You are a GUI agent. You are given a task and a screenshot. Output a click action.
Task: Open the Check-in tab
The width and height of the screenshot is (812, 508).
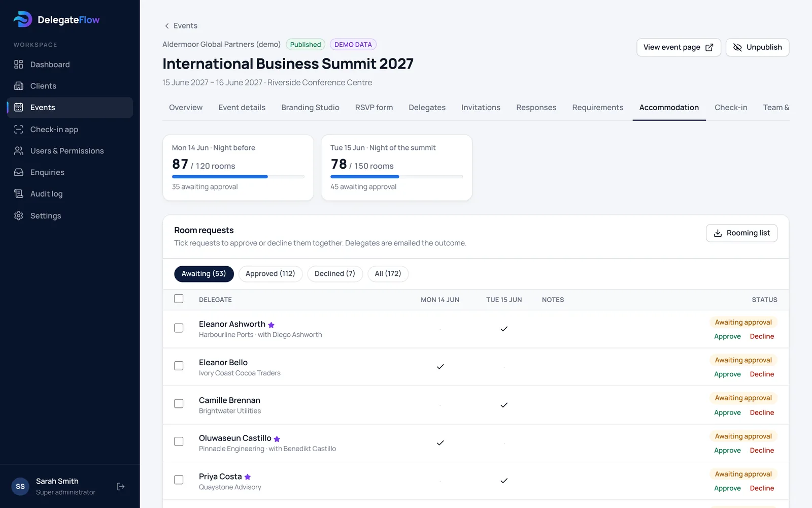[x=731, y=108]
